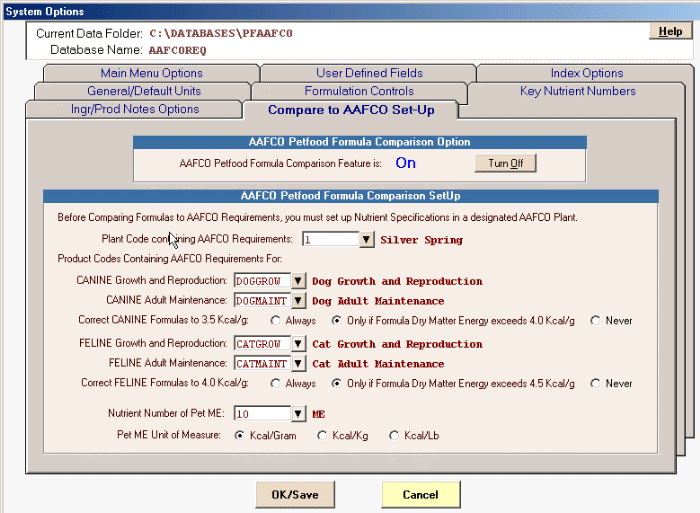Choose Never for FELINE formula correction

tap(595, 384)
